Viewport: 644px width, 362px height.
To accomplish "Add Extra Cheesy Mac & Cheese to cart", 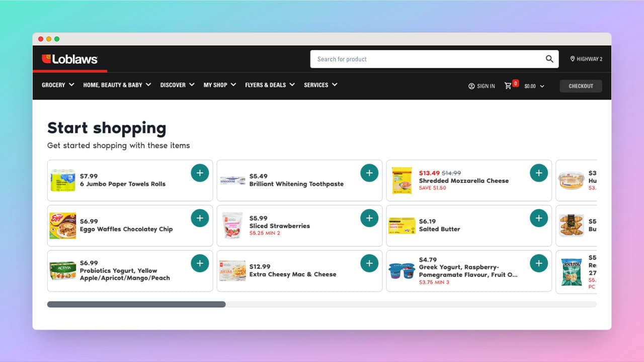I will point(369,263).
